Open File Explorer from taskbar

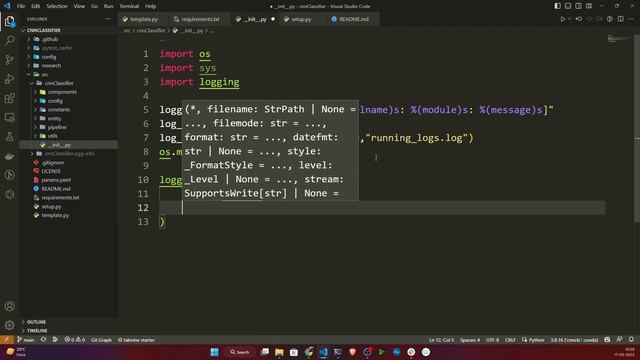[x=279, y=352]
